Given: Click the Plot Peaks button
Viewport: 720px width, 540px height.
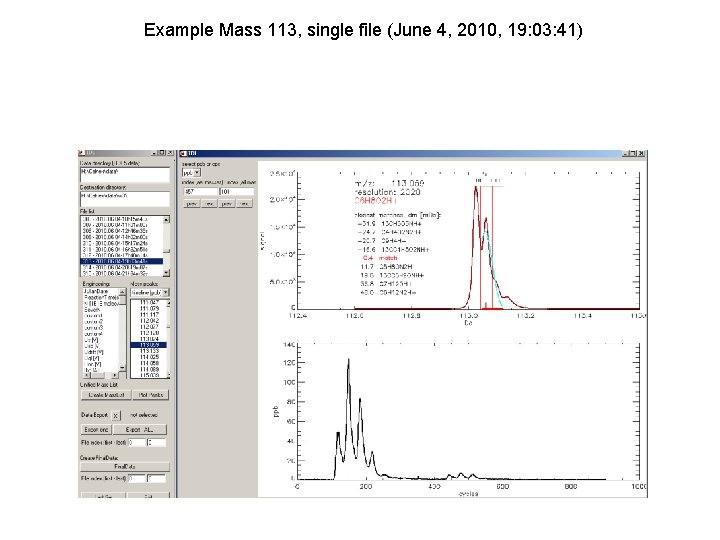Looking at the screenshot, I should click(151, 395).
